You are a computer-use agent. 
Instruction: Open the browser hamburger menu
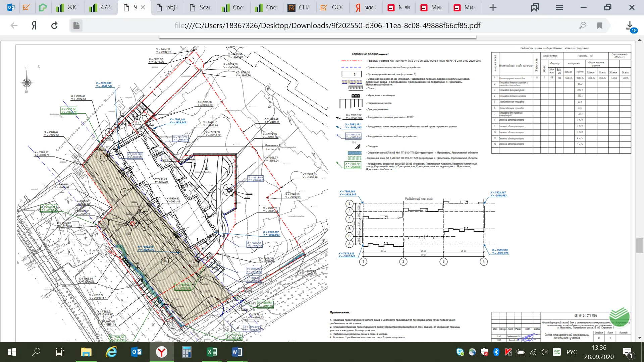559,7
